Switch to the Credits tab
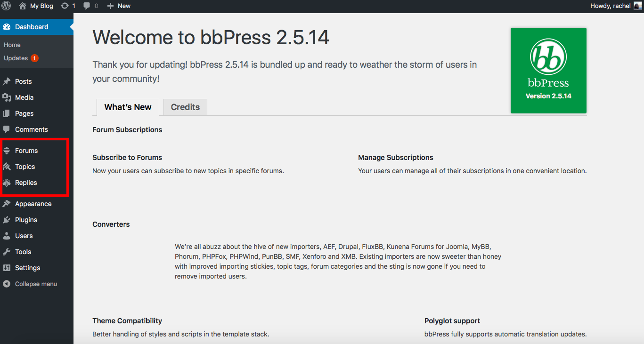 [185, 107]
